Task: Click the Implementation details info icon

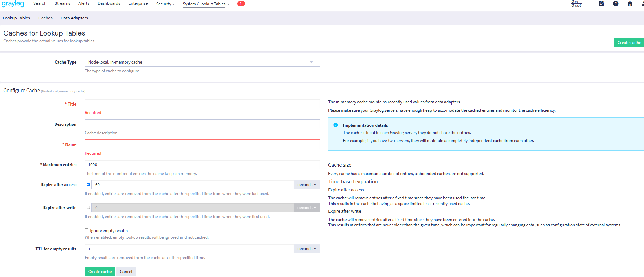Action: (336, 125)
